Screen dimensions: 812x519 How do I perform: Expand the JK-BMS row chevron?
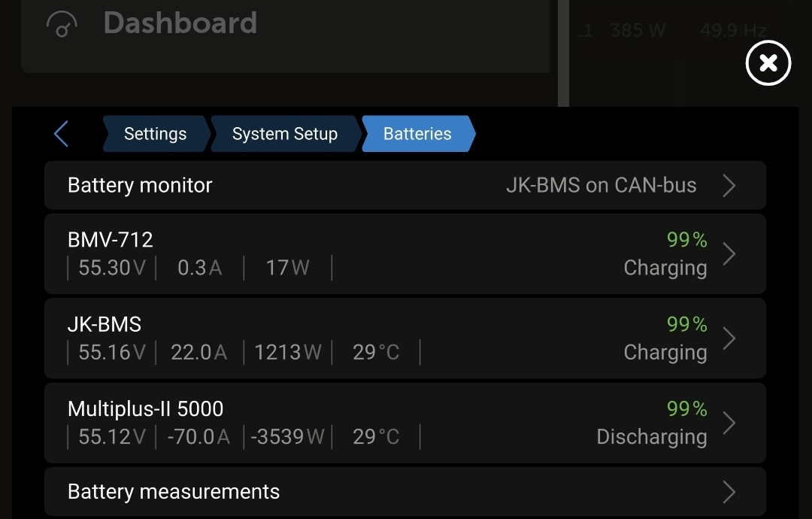point(729,338)
